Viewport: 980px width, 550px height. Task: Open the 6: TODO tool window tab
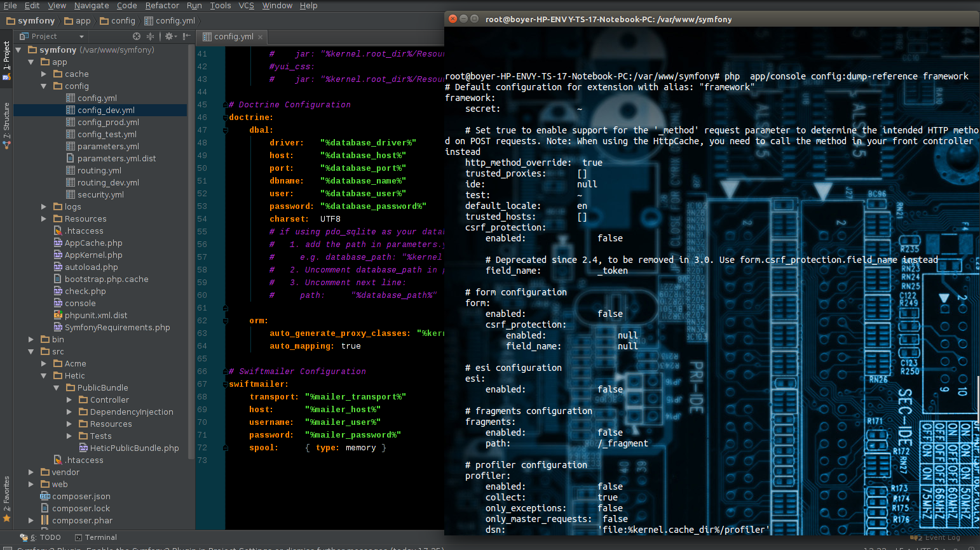[x=41, y=537]
